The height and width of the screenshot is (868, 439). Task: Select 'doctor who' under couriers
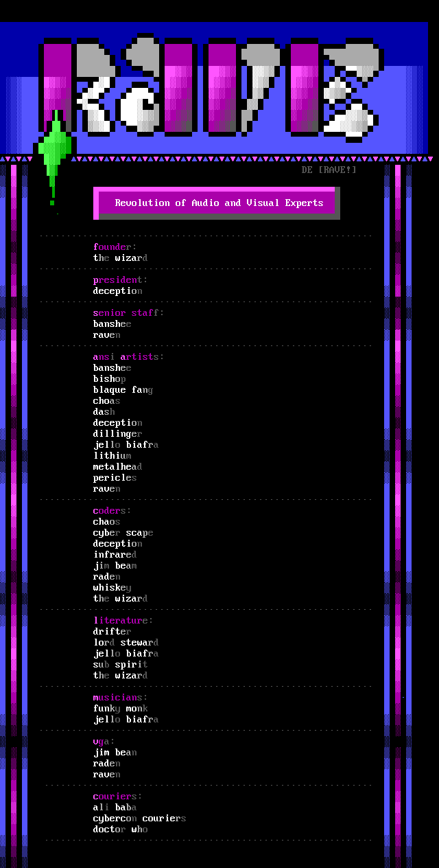pos(120,830)
